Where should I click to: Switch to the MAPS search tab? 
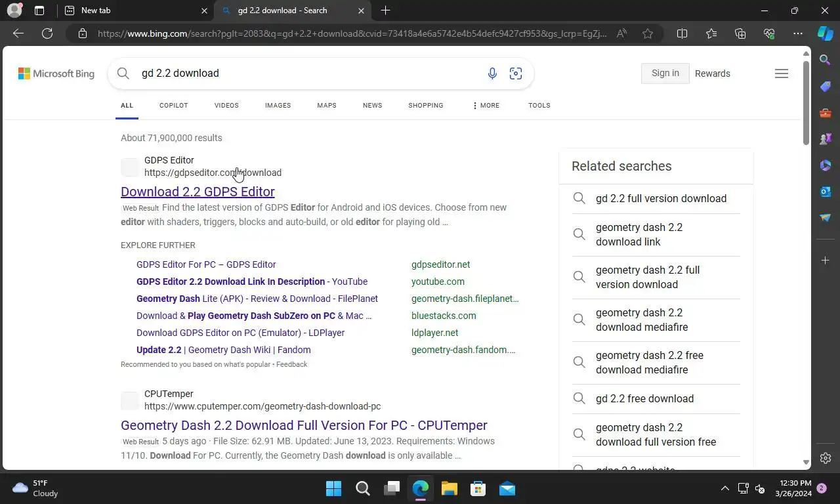point(327,105)
